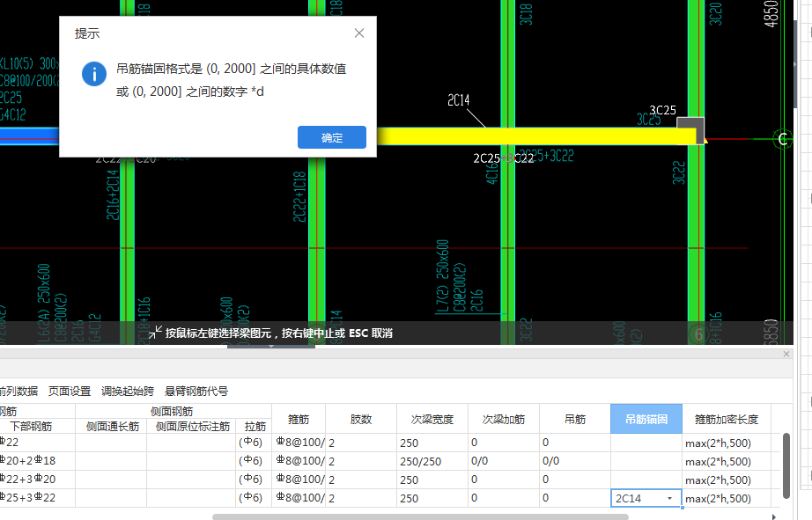Viewport: 812px width, 520px height.
Task: Select the 0/0 cell under 吊筋
Action: (x=575, y=461)
